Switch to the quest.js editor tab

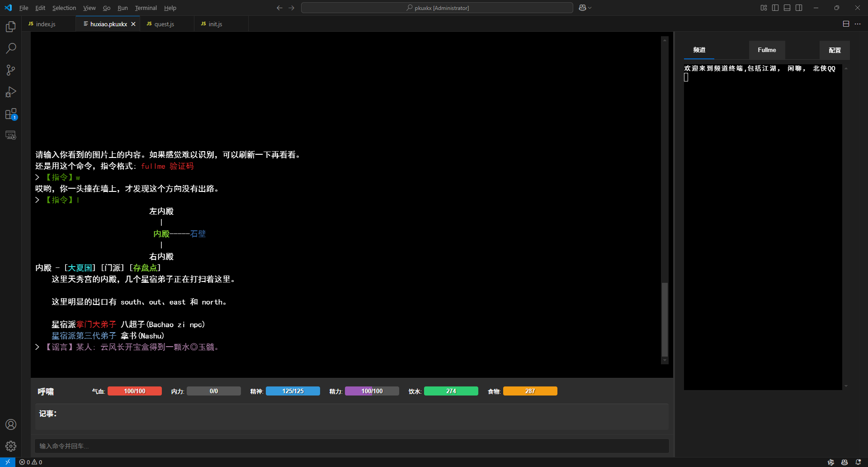click(x=164, y=24)
